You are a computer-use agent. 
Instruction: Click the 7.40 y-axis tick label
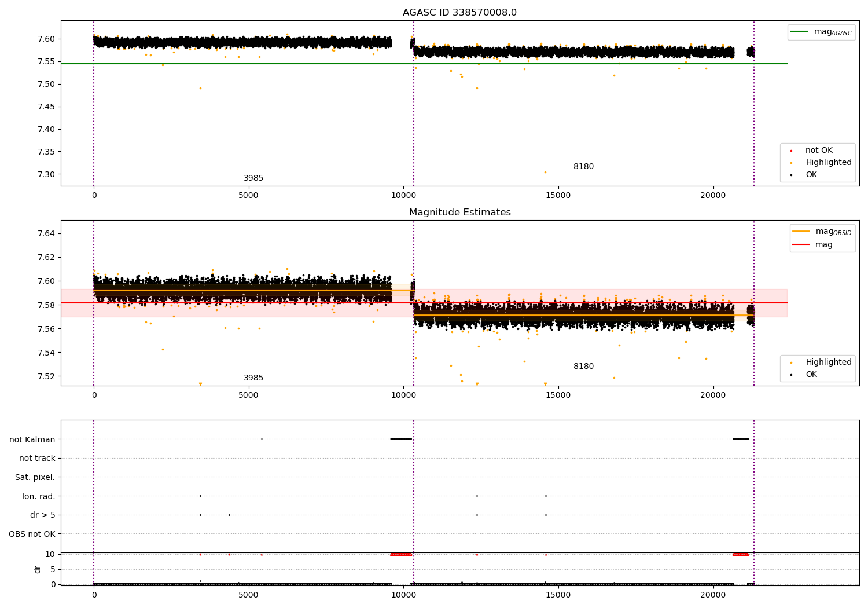(47, 129)
